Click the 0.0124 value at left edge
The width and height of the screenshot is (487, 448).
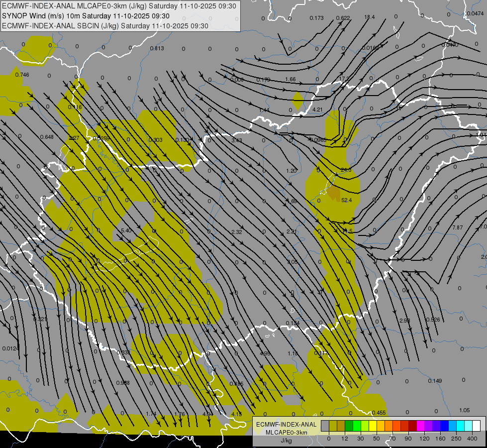[10, 348]
